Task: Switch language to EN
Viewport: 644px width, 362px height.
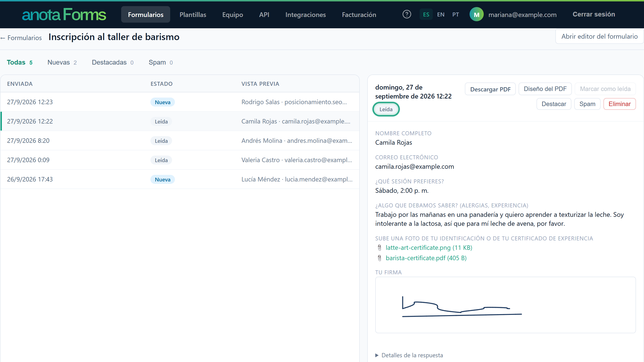Action: (x=441, y=15)
